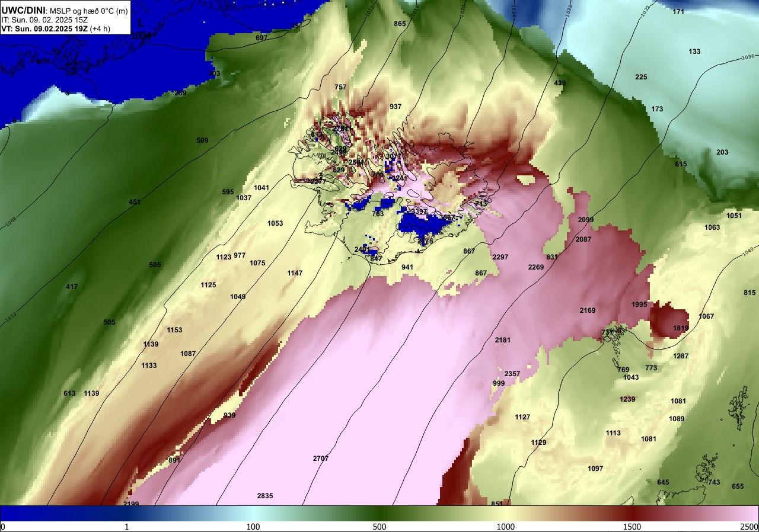Click the height value 999
This screenshot has height=532, width=759.
click(499, 383)
